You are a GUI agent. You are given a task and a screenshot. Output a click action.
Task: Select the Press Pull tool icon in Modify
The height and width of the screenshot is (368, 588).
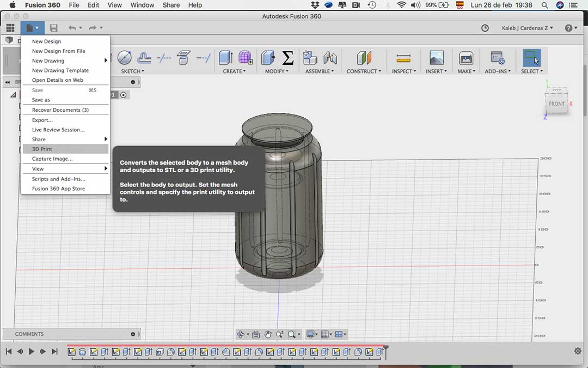pyautogui.click(x=268, y=58)
